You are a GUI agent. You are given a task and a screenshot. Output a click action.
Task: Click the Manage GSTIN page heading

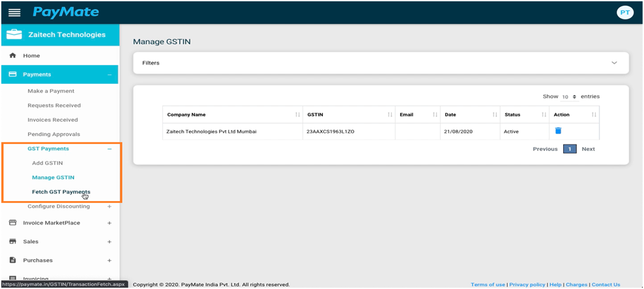pos(162,42)
